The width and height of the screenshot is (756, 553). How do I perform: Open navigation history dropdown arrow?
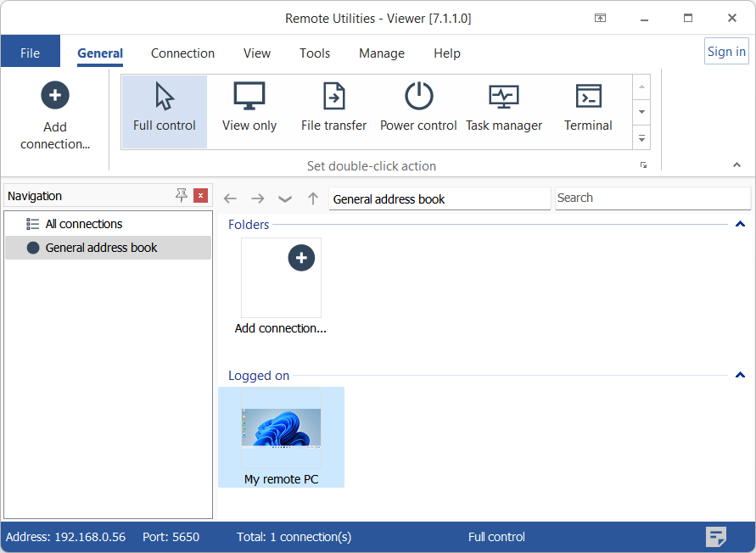pos(285,198)
